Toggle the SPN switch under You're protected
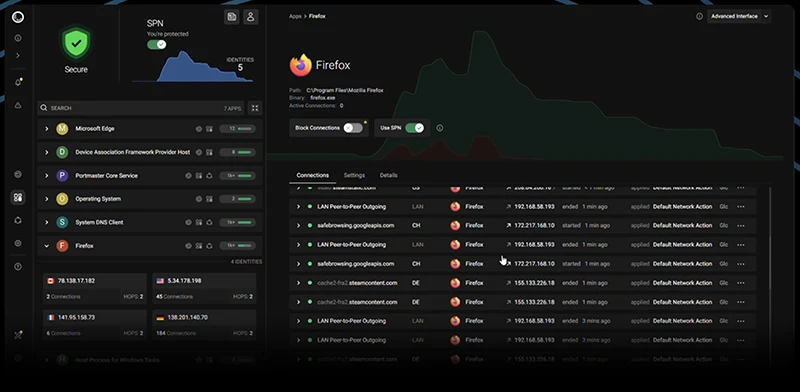This screenshot has width=800, height=392. 157,44
